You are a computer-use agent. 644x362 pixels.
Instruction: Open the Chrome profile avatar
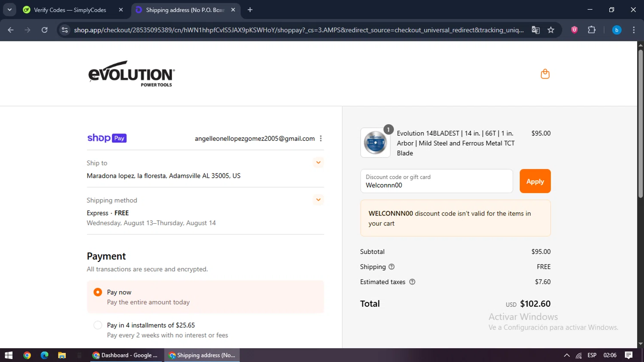coord(617,30)
